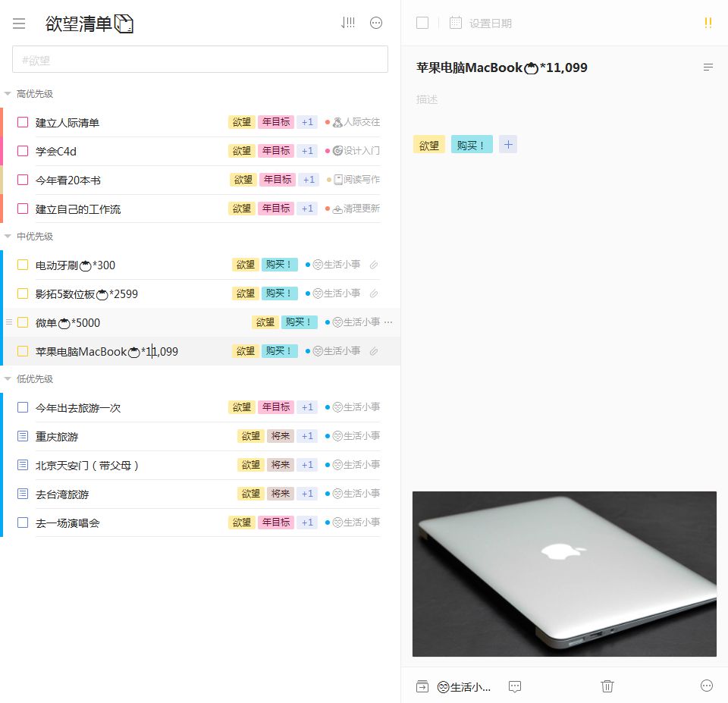This screenshot has height=703, width=728.
Task: Expand +1 tags on 去台湾旅游
Action: pos(307,494)
